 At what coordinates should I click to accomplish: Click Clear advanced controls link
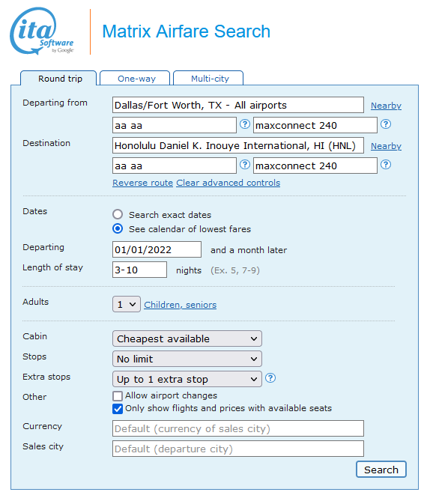point(228,183)
